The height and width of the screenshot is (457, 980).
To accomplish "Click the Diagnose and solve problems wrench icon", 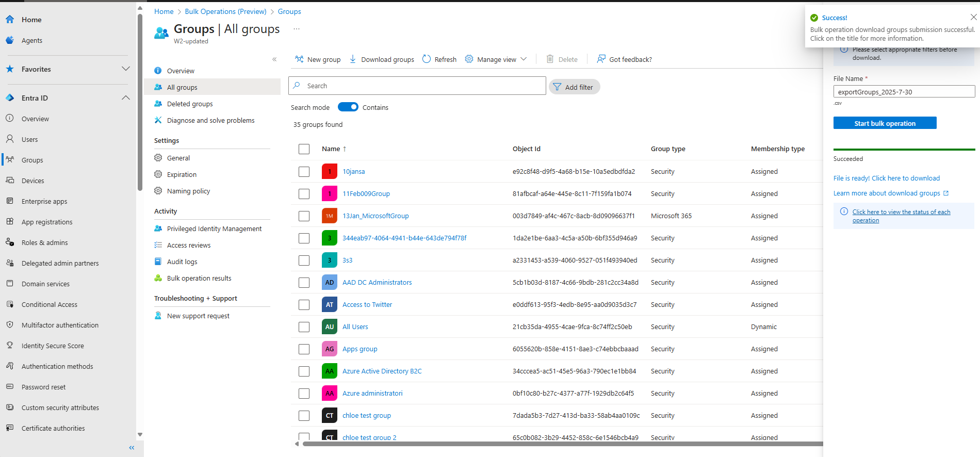I will click(x=158, y=120).
